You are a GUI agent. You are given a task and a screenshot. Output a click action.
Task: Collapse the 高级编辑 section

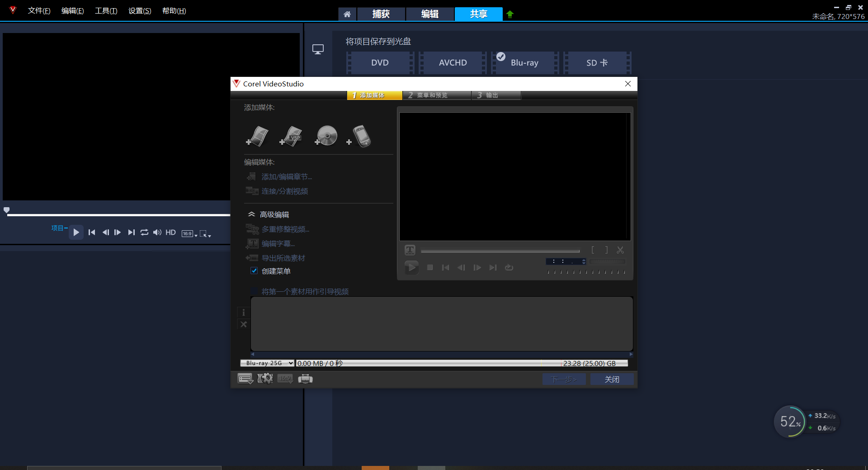[x=251, y=214]
